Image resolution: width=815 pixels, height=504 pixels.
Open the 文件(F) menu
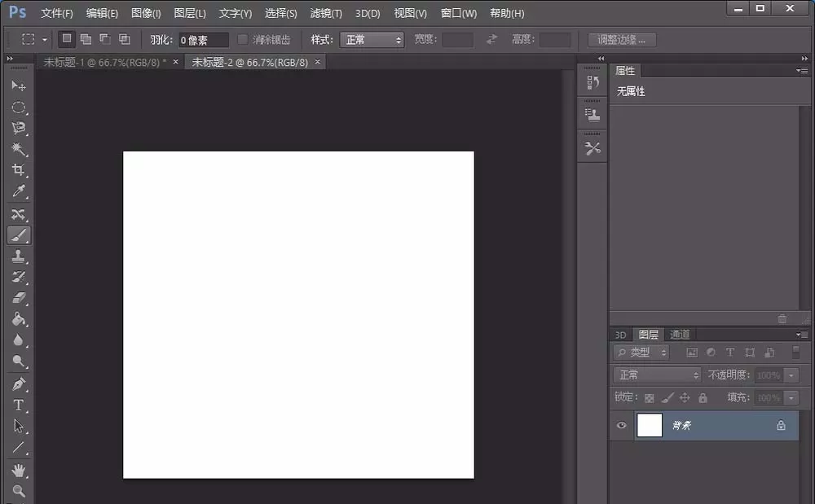[57, 13]
